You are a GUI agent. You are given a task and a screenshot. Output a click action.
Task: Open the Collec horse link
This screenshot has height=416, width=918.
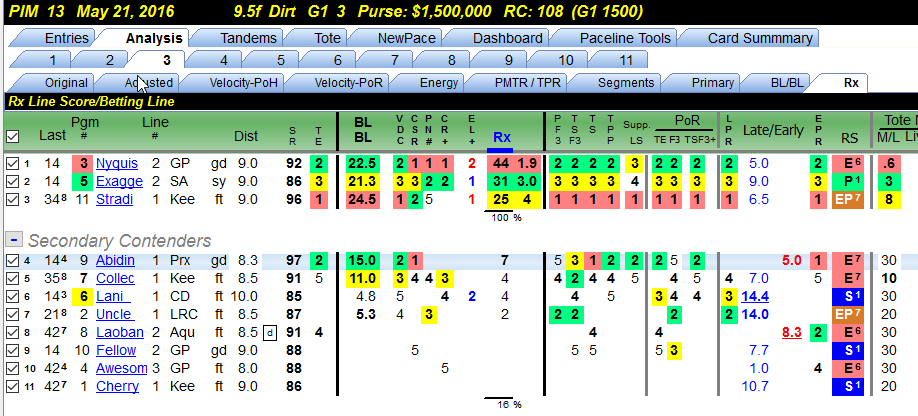(x=115, y=279)
